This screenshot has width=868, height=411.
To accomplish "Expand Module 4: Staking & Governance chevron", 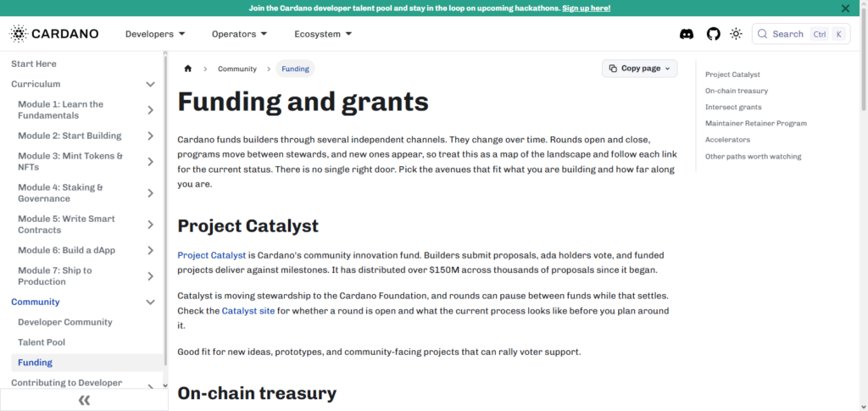I will (x=150, y=193).
